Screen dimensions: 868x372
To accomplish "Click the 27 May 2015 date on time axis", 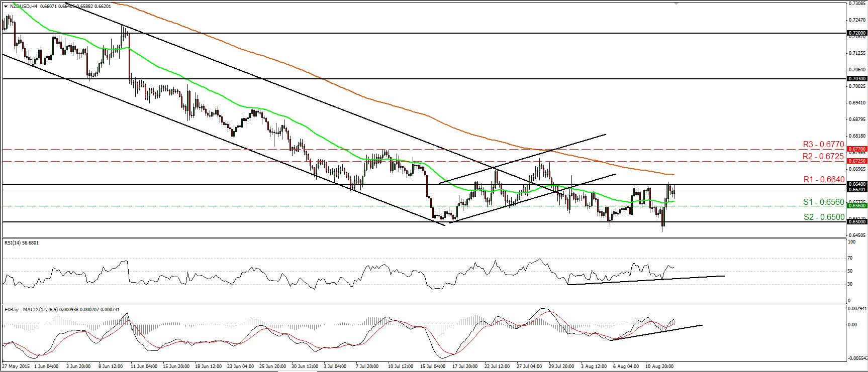I will pyautogui.click(x=16, y=366).
